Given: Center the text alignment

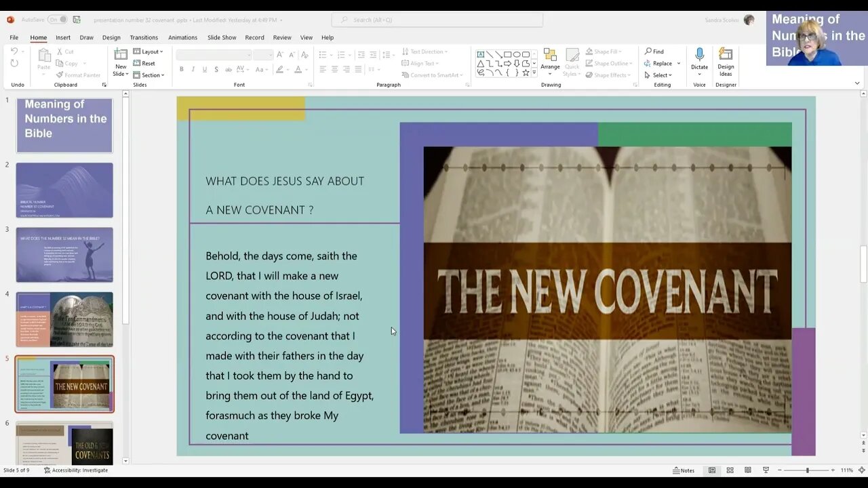Looking at the screenshot, I should pyautogui.click(x=334, y=69).
